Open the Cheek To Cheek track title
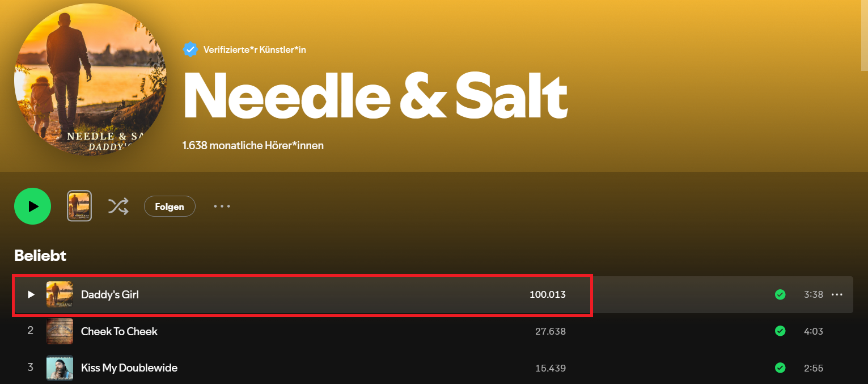 [119, 331]
